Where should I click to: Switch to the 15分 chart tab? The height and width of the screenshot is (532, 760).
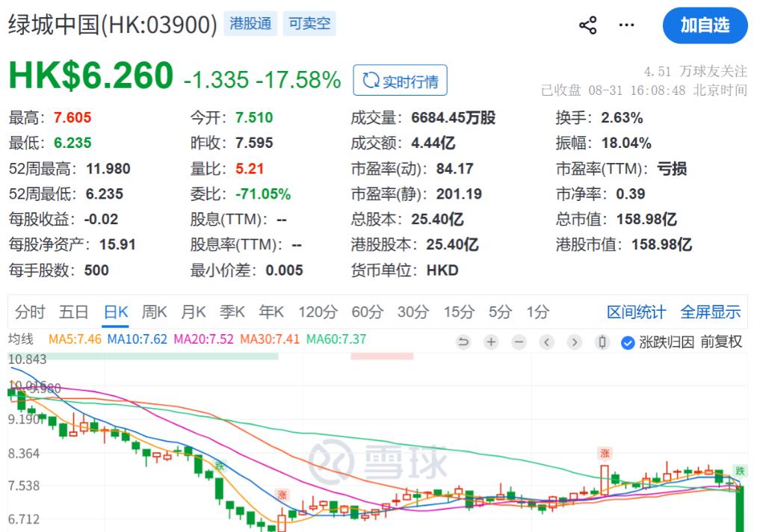pyautogui.click(x=459, y=312)
